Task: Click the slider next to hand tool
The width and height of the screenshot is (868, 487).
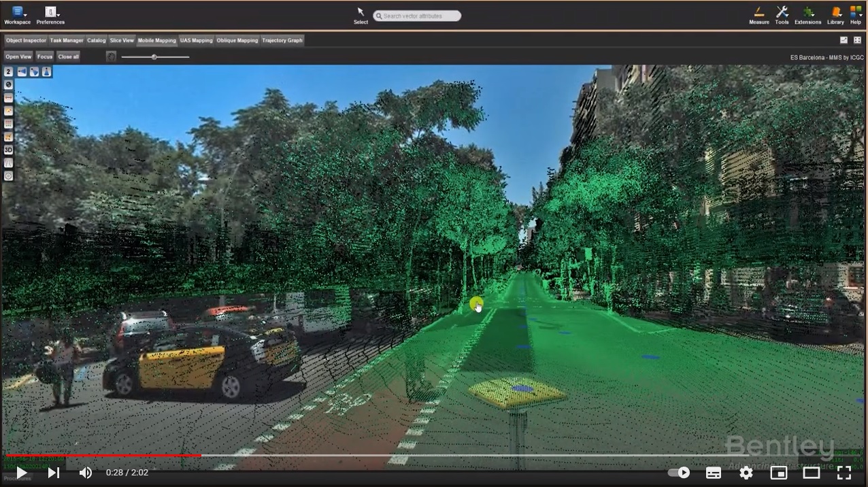Action: pos(154,57)
